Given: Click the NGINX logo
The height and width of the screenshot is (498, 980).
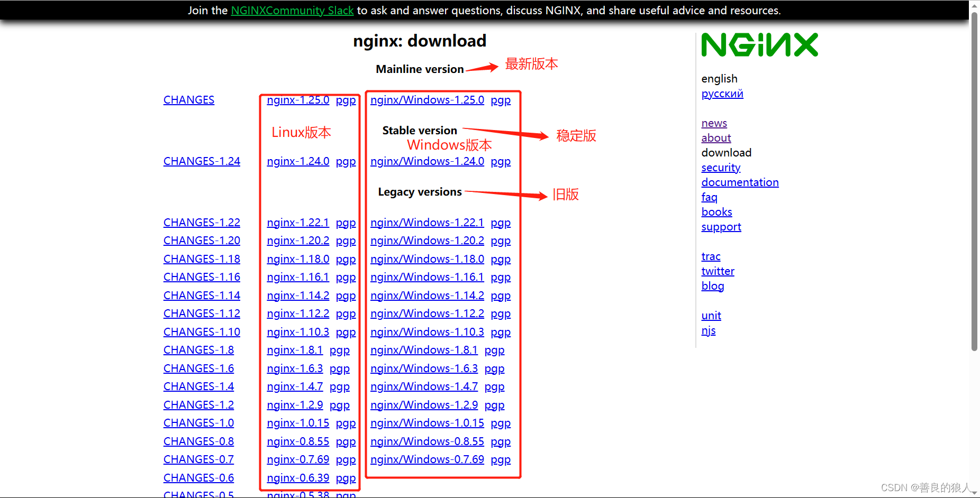Looking at the screenshot, I should point(759,45).
